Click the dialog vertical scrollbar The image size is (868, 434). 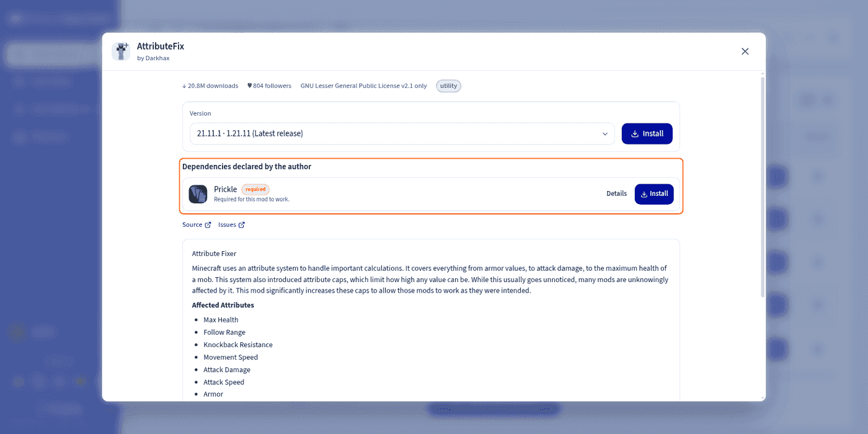coord(763,186)
